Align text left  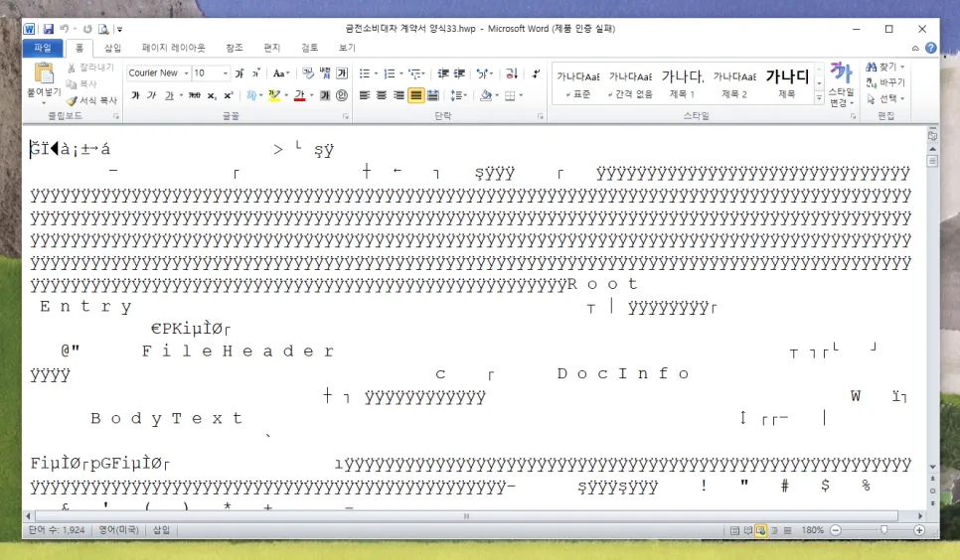365,95
